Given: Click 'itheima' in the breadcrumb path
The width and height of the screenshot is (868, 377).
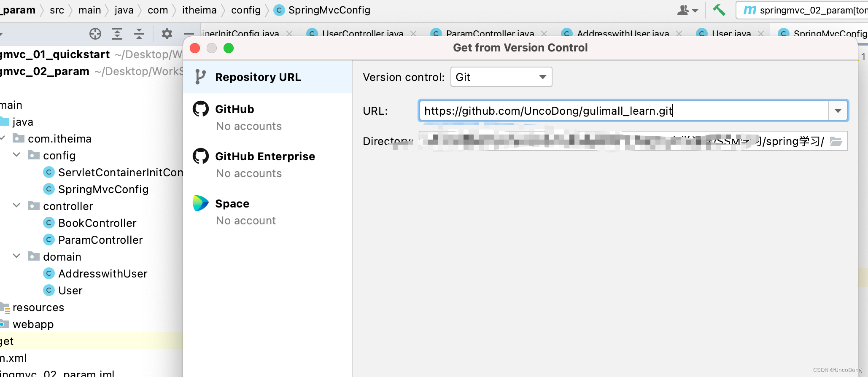Looking at the screenshot, I should pos(199,10).
